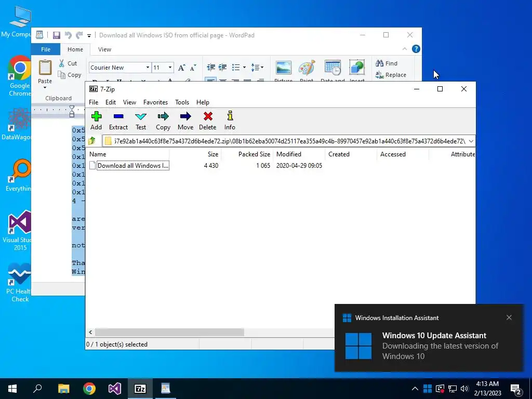Screen dimensions: 532x399
Task: Click Undo in WordPad quick access toolbar
Action: point(68,35)
